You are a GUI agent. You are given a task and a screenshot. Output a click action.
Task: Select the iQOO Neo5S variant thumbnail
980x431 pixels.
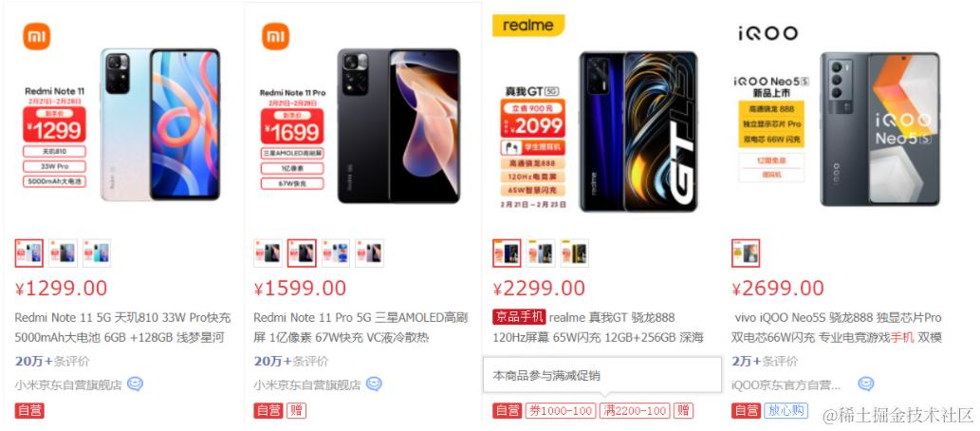(746, 253)
